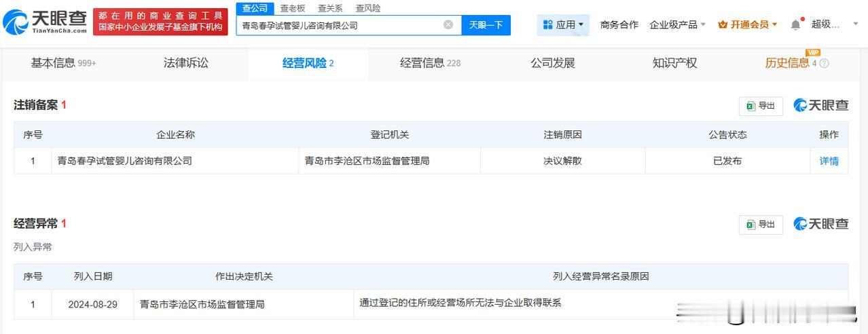Switch to the 基本信息 tab
Image resolution: width=868 pixels, height=334 pixels.
click(63, 63)
